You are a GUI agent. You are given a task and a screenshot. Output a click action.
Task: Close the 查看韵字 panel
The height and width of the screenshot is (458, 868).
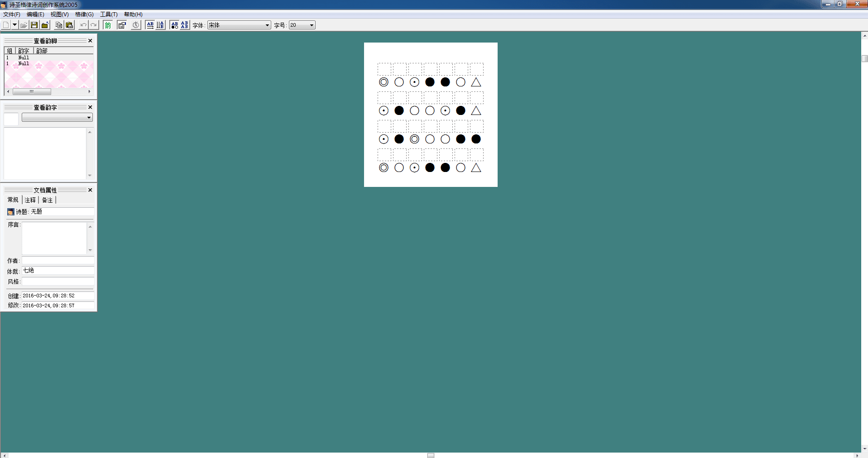point(90,107)
